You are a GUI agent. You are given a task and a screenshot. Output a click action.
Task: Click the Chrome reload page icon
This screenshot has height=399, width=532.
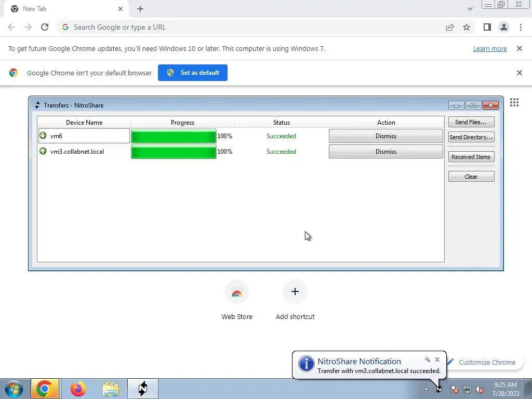[45, 27]
